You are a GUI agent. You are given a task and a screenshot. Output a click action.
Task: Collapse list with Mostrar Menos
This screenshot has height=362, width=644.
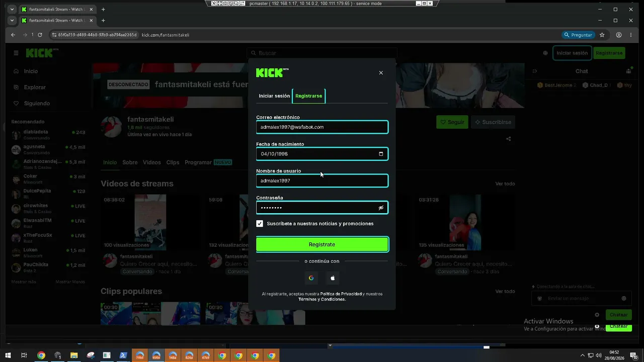click(70, 282)
